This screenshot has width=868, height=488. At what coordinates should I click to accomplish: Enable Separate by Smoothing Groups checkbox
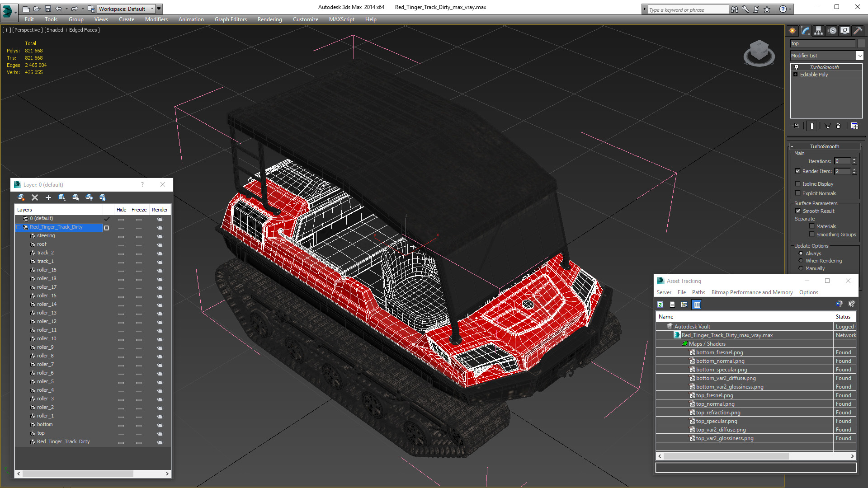click(x=812, y=234)
